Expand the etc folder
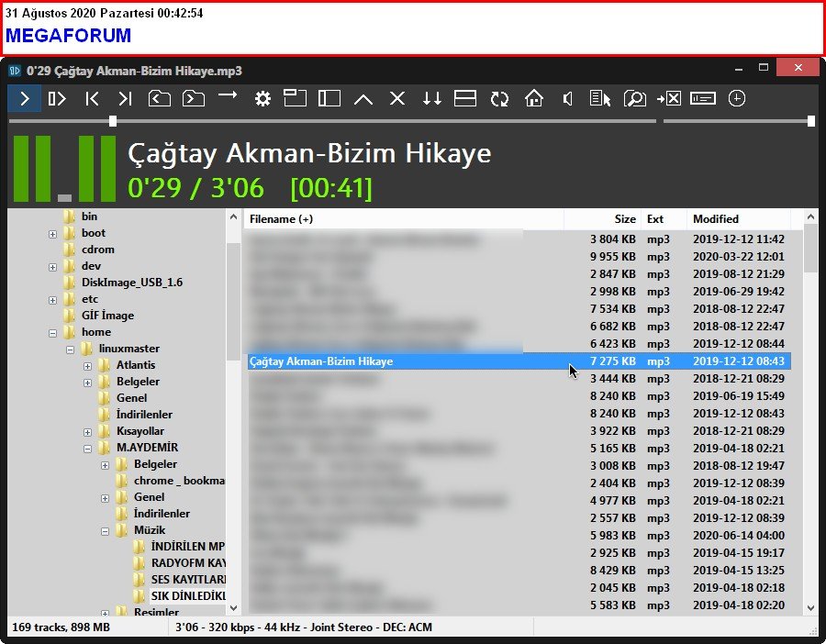The height and width of the screenshot is (644, 826). [52, 300]
